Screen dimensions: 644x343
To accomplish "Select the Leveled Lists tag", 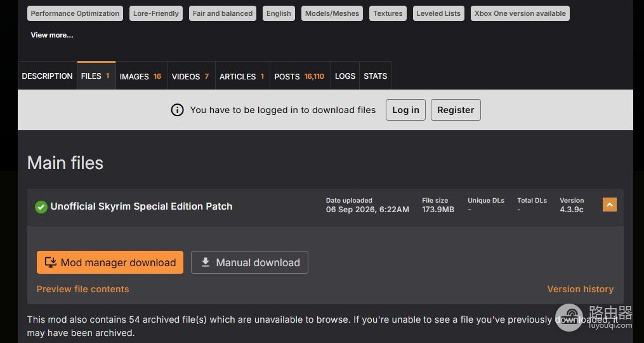I will [438, 13].
